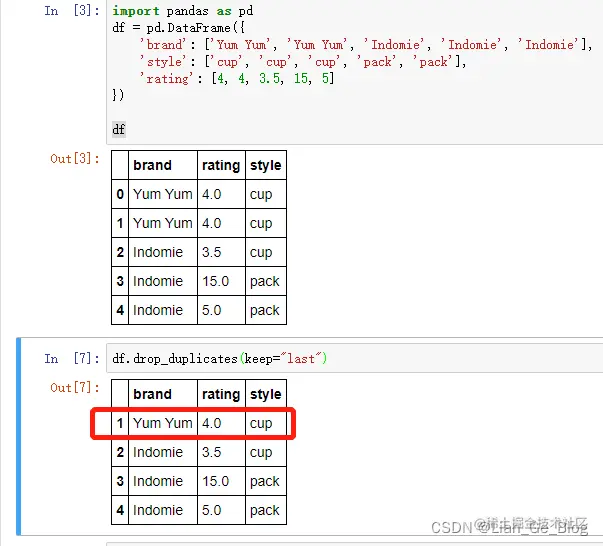603x546 pixels.
Task: Click the Out[3] prompt label
Action: coord(75,158)
